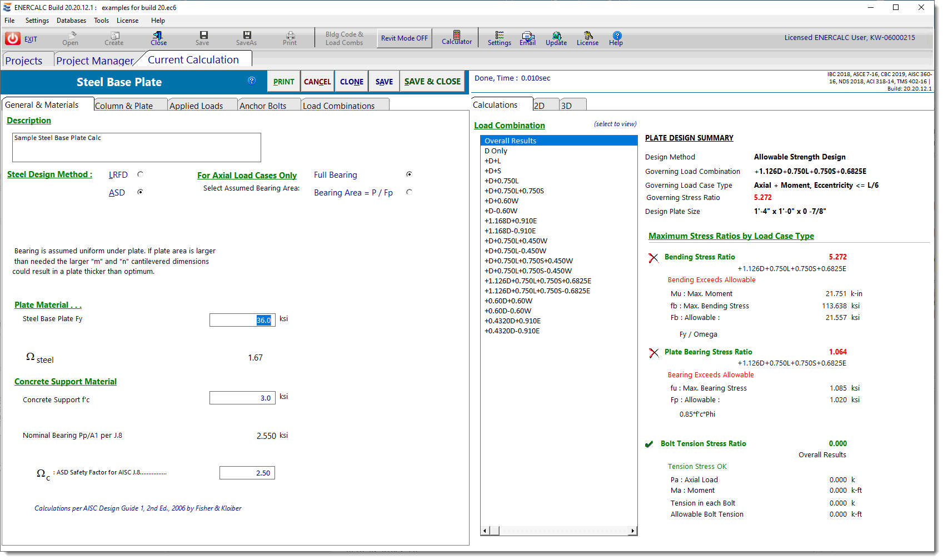Image resolution: width=943 pixels, height=560 pixels.
Task: Click the CLONE button
Action: pos(352,82)
